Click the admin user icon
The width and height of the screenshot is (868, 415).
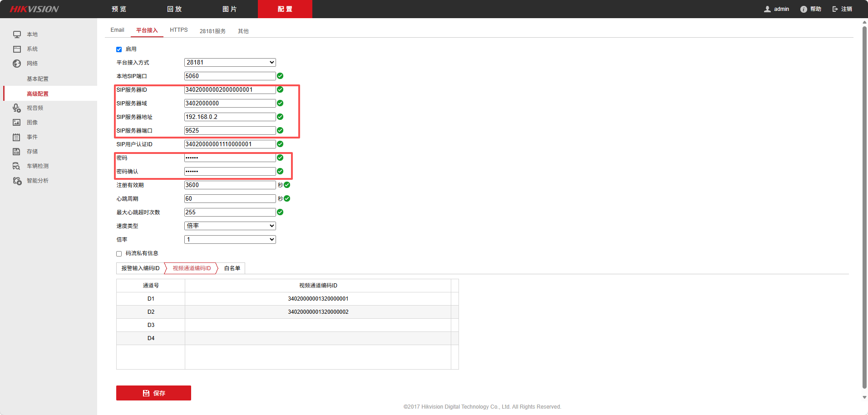point(767,9)
